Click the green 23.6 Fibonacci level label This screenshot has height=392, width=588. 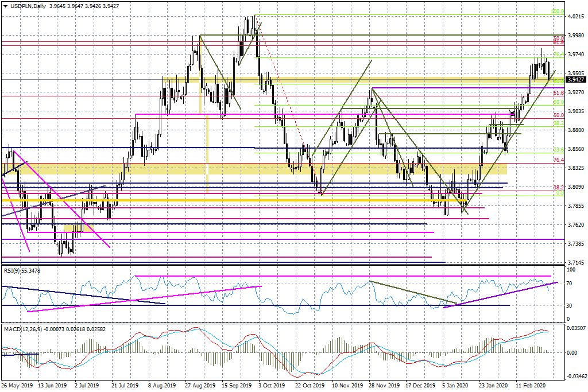click(558, 150)
